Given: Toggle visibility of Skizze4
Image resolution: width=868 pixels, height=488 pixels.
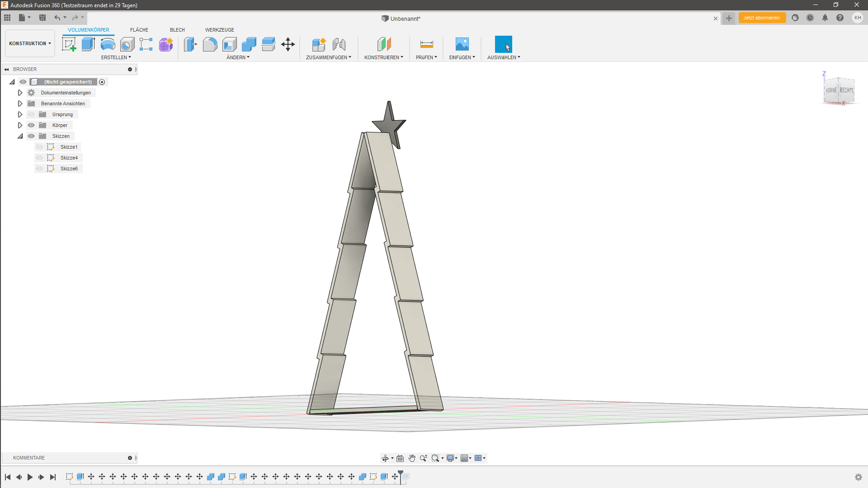Looking at the screenshot, I should 38,157.
